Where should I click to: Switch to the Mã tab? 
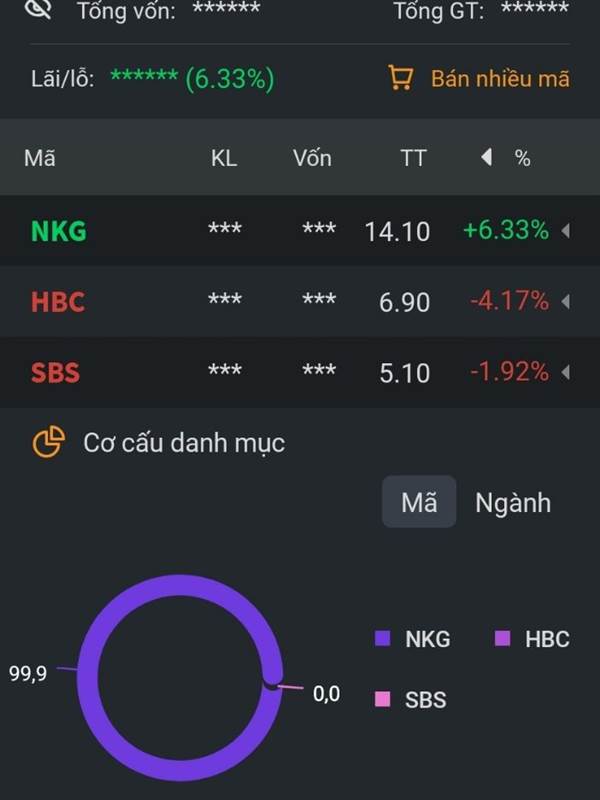click(x=419, y=502)
